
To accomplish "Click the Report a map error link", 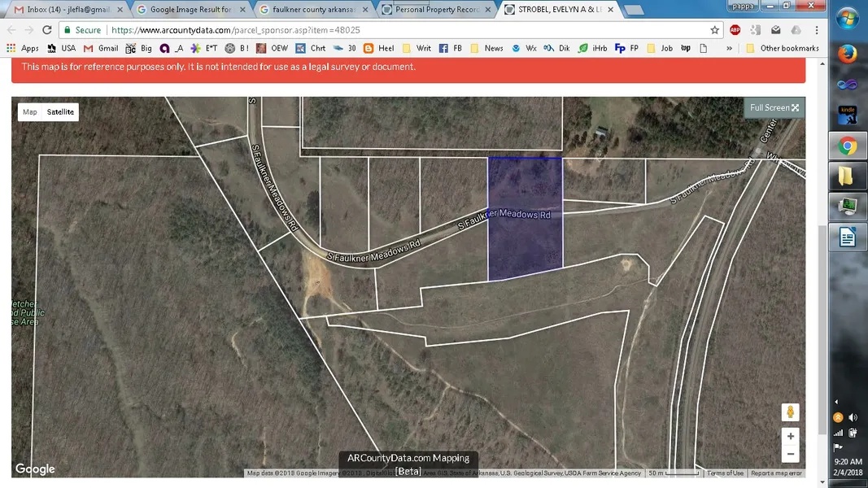I will click(776, 473).
